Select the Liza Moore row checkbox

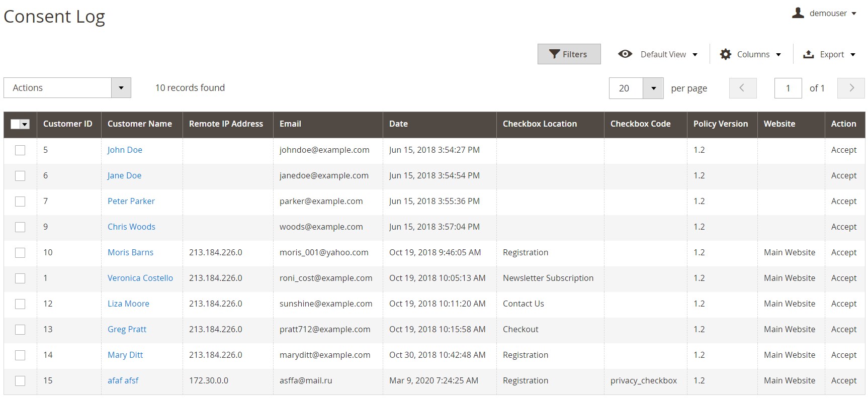coord(20,304)
